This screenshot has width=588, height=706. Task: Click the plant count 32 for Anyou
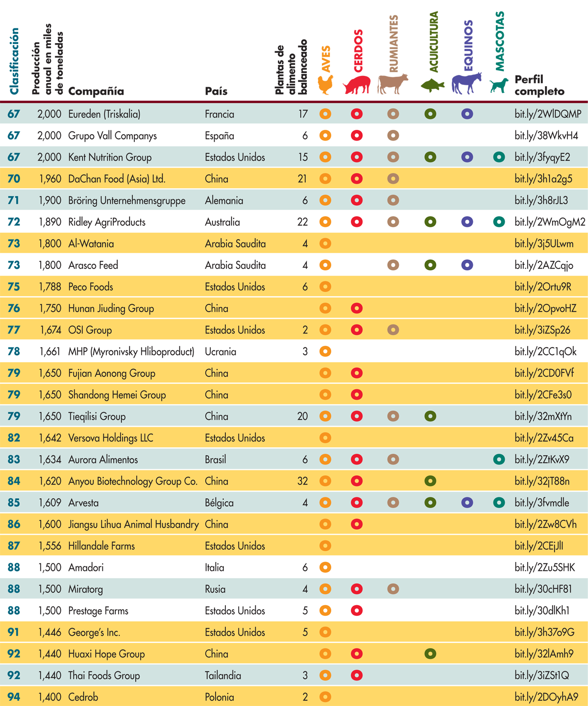[302, 481]
